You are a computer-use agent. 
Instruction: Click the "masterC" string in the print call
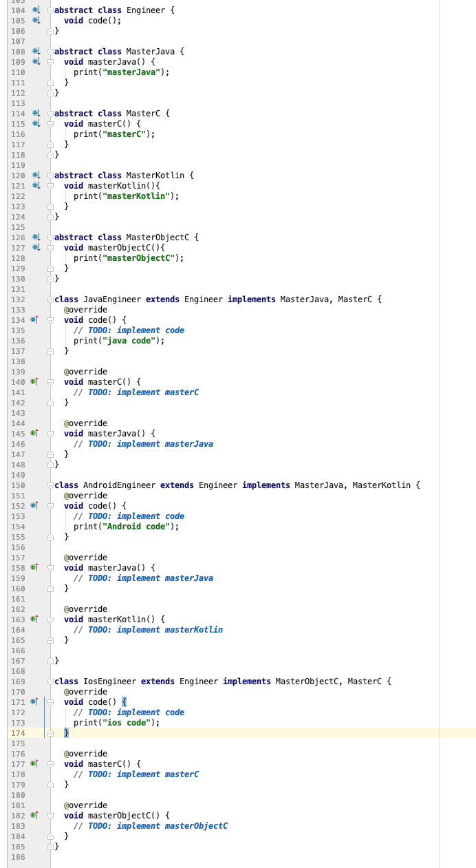125,134
